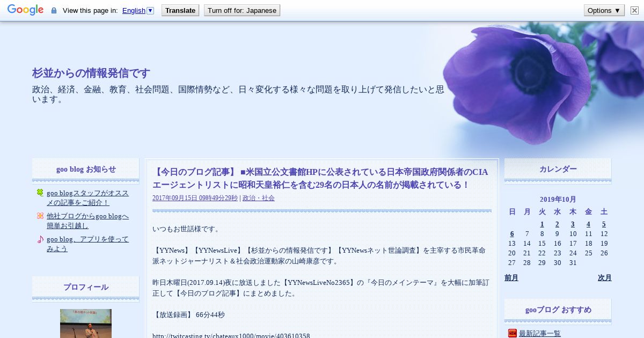The width and height of the screenshot is (644, 338).
Task: Go to next month 次月
Action: [605, 277]
